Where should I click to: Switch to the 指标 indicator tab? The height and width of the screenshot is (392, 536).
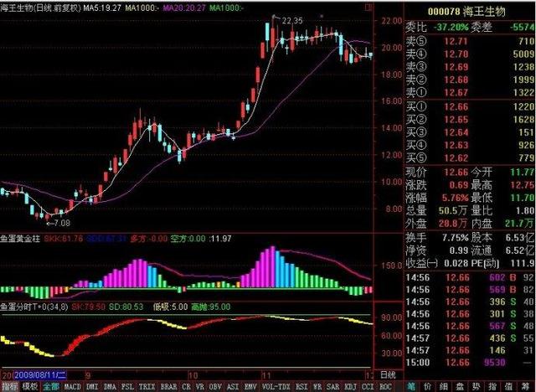(10, 386)
